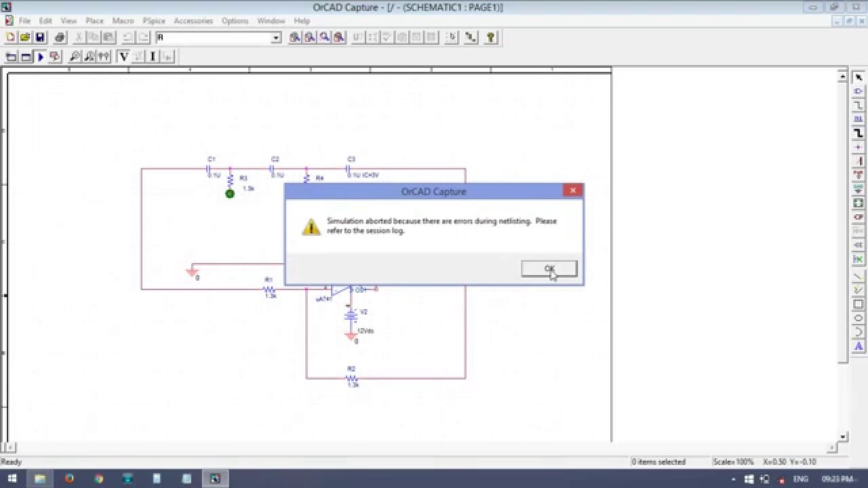Open the Options menu
This screenshot has width=868, height=488.
point(235,21)
